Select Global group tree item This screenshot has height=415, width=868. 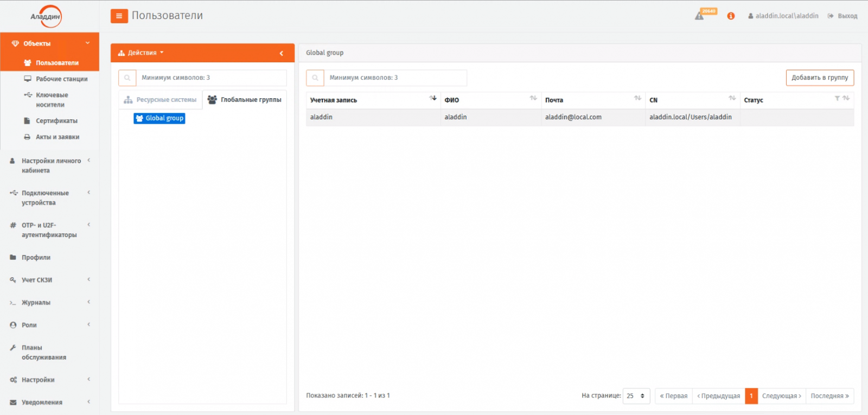coord(159,118)
